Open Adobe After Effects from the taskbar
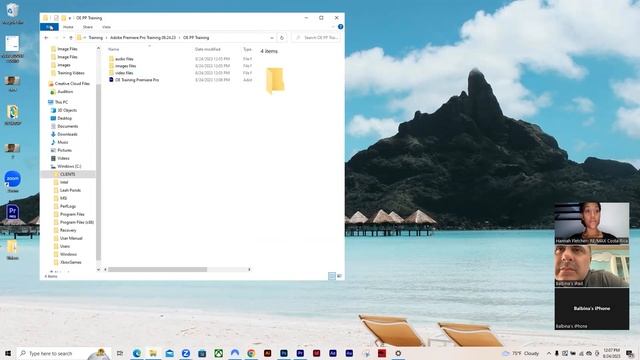640x360 pixels. click(333, 353)
